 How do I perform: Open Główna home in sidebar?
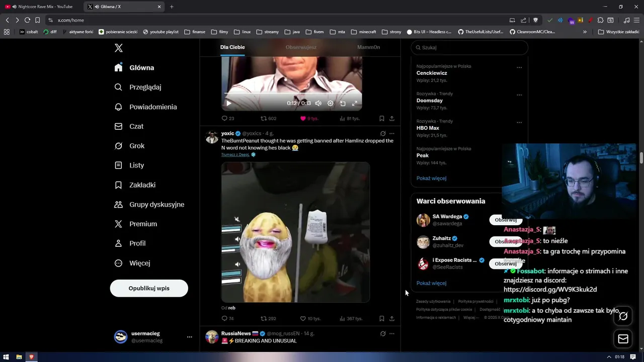[134, 67]
